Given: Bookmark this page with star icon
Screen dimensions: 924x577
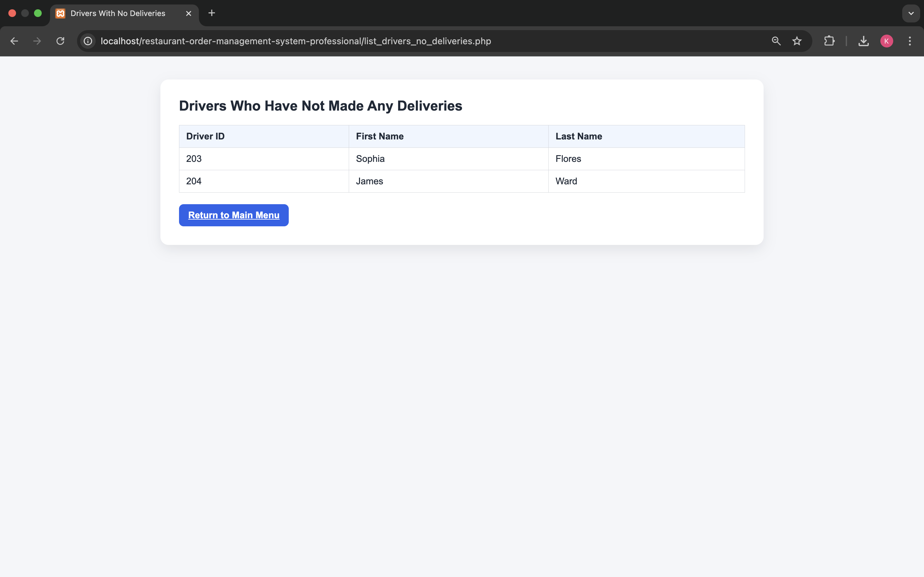Looking at the screenshot, I should point(797,41).
